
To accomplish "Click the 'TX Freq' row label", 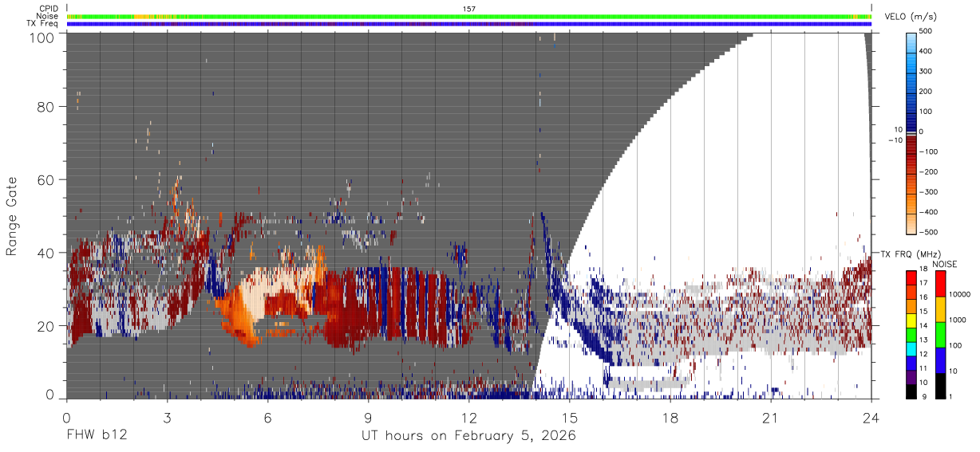I will (43, 23).
